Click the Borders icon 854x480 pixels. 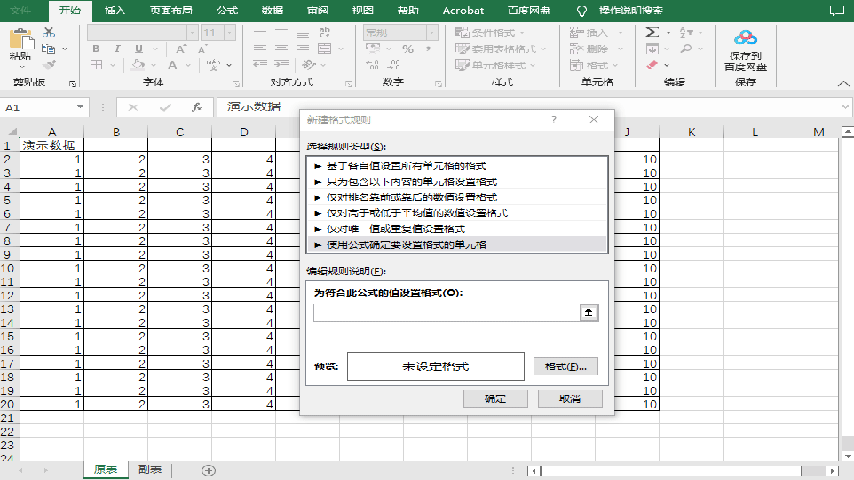click(x=96, y=65)
